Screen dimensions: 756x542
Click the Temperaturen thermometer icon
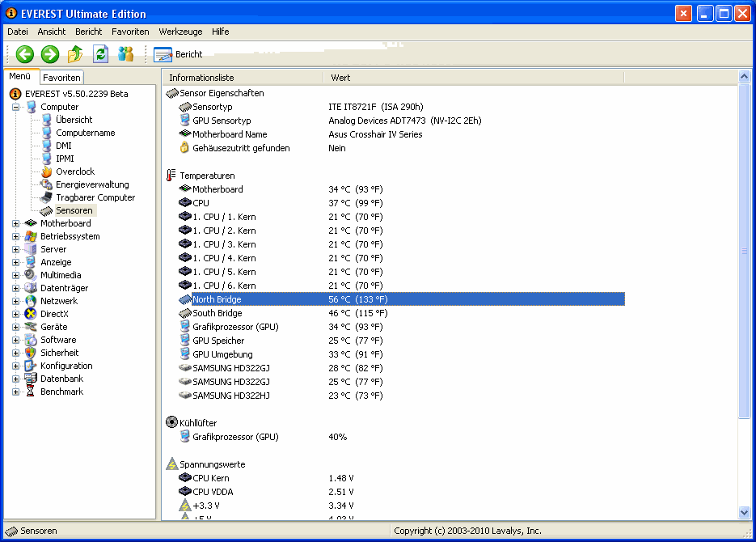(171, 175)
